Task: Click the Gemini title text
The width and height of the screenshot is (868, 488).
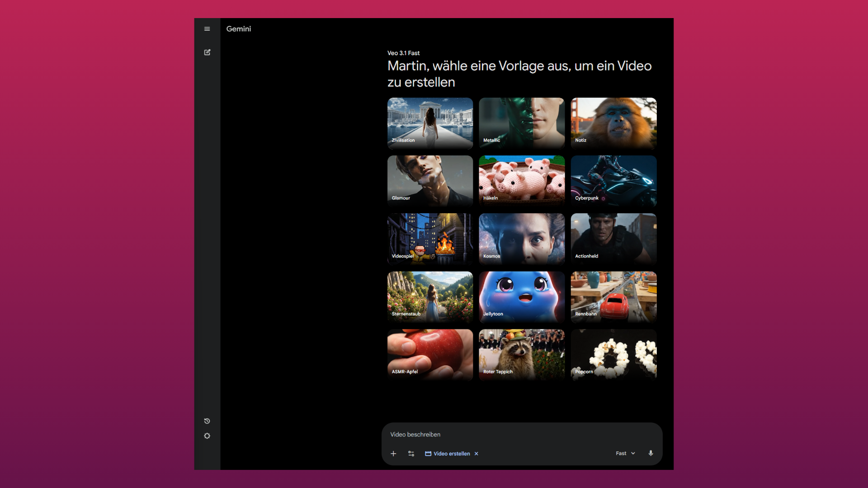Action: click(239, 29)
